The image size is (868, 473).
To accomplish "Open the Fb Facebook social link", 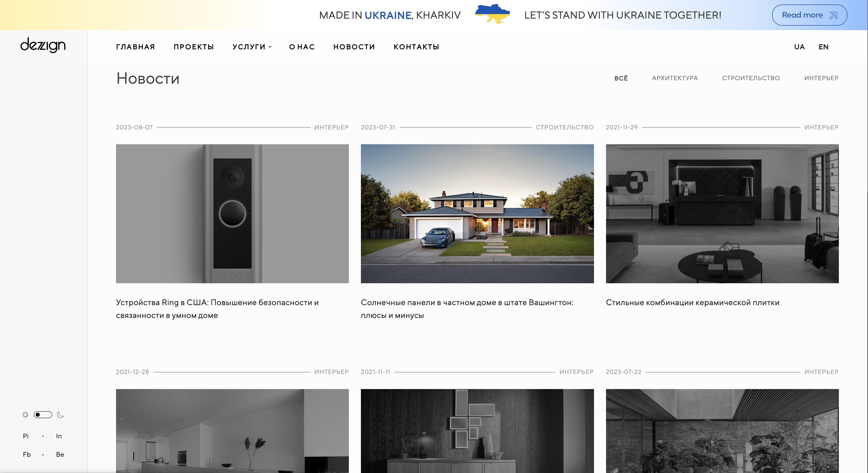I will 27,454.
